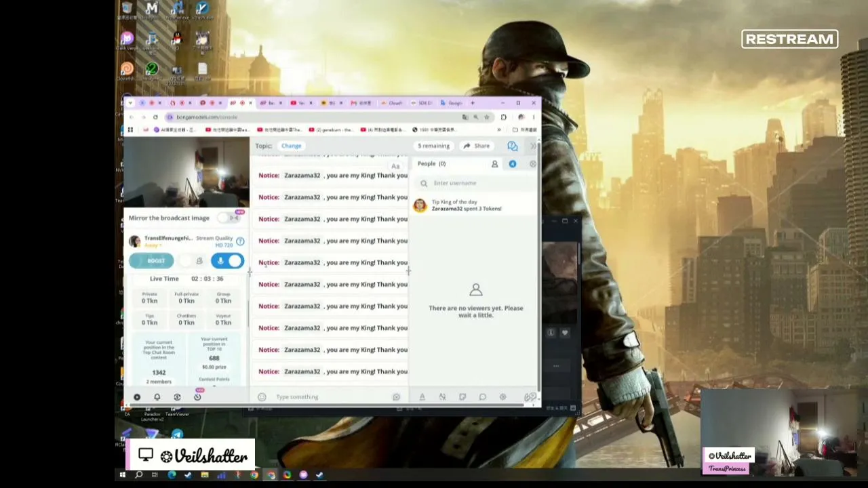Open the Chrome apps grid icon
The height and width of the screenshot is (488, 868).
coord(131,129)
